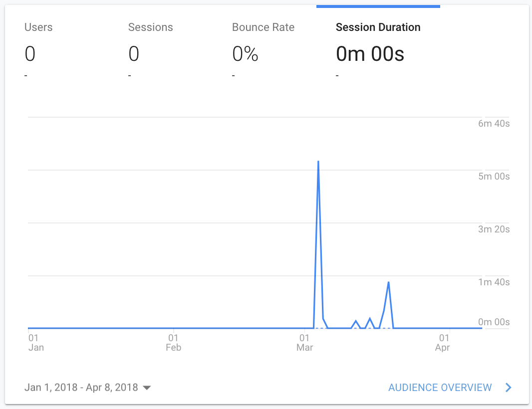Open the date range dropdown arrow
The width and height of the screenshot is (532, 409).
[x=147, y=388]
